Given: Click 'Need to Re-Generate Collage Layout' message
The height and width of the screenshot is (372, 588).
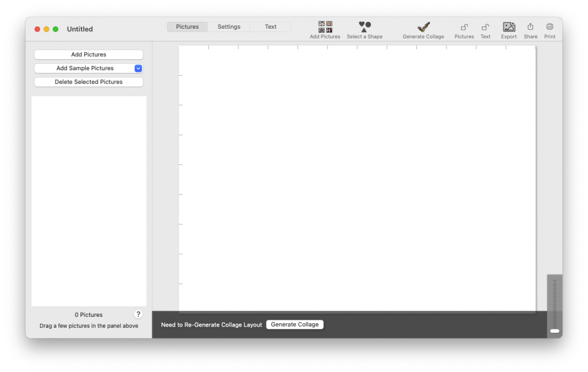Looking at the screenshot, I should (x=211, y=325).
